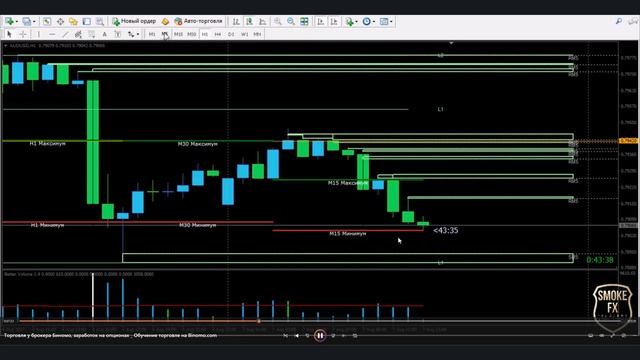Toggle Chart Shift icon

[334, 21]
